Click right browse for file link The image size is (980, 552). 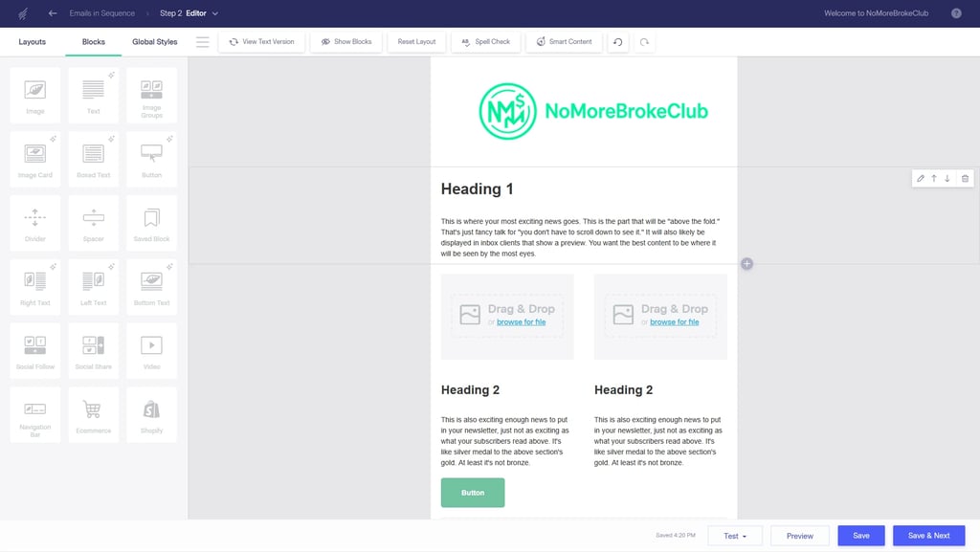coord(675,322)
